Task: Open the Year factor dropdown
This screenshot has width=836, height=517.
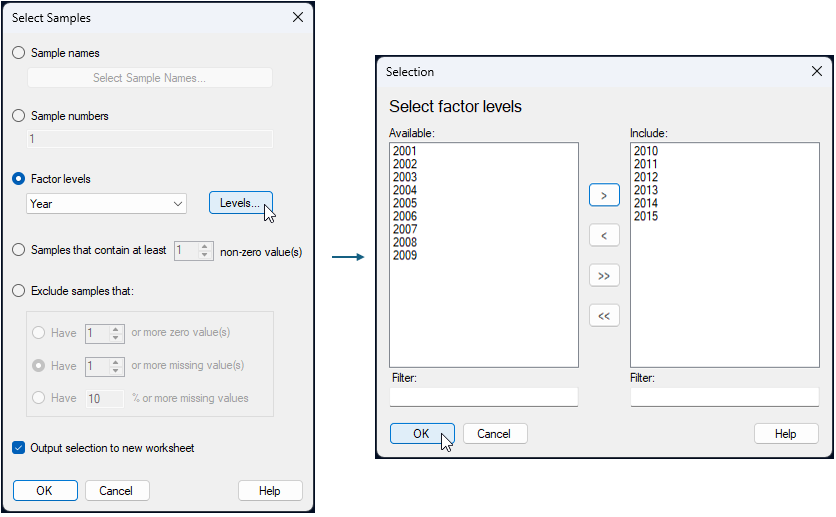Action: (107, 204)
